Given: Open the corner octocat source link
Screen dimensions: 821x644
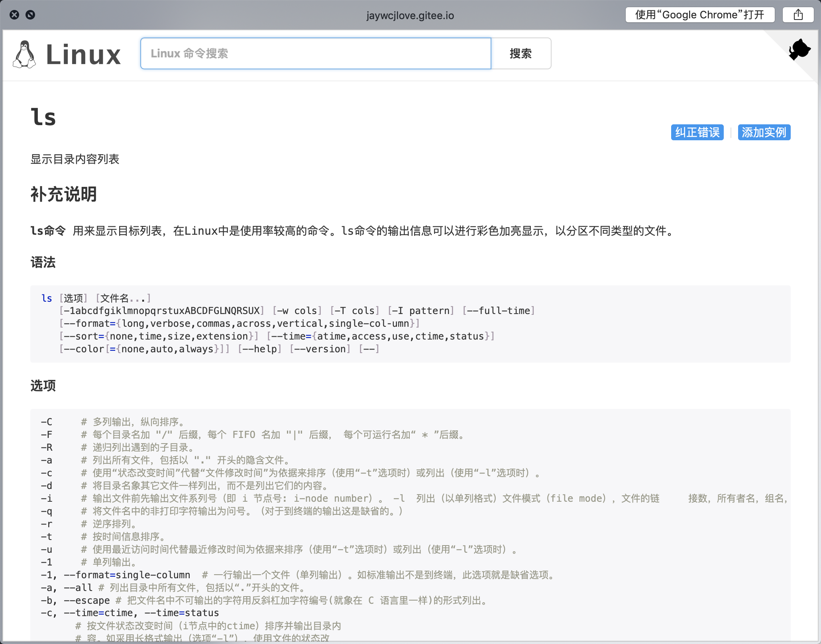Looking at the screenshot, I should click(x=799, y=50).
